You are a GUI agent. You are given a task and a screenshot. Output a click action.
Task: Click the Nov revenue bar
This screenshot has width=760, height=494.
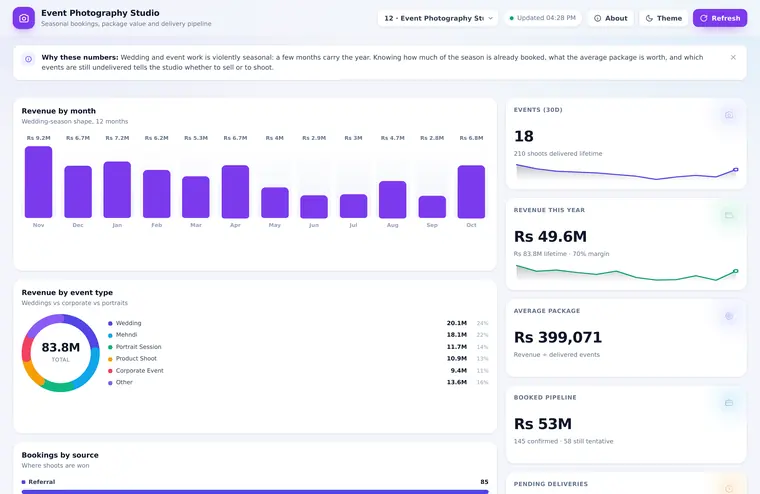pyautogui.click(x=38, y=182)
